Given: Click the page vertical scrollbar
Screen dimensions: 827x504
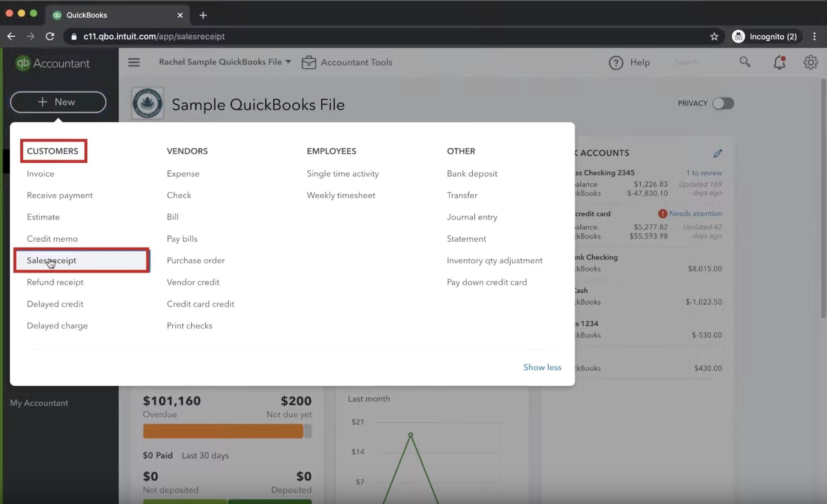Looking at the screenshot, I should [x=823, y=198].
